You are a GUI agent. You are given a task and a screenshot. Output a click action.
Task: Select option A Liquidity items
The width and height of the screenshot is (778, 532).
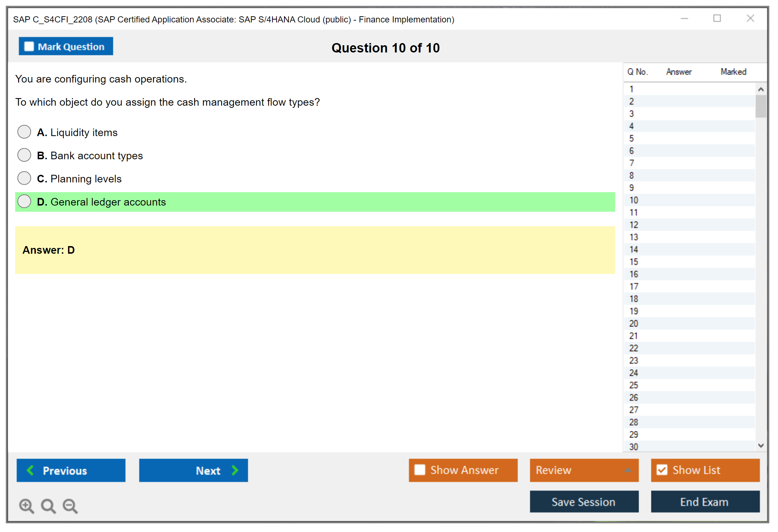coord(24,132)
